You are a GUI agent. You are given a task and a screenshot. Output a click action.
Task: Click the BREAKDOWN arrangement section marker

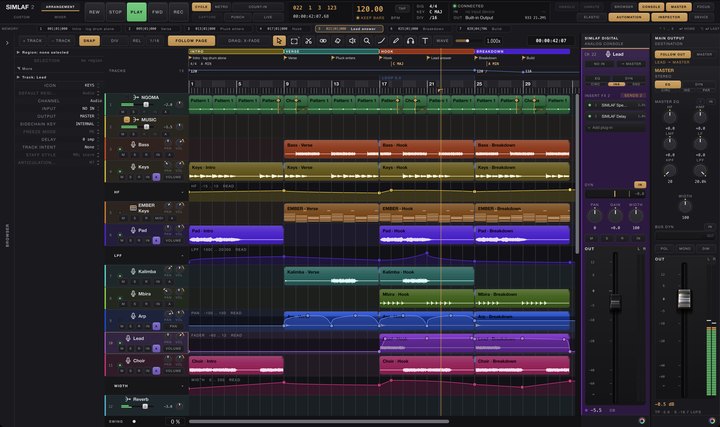pyautogui.click(x=522, y=51)
